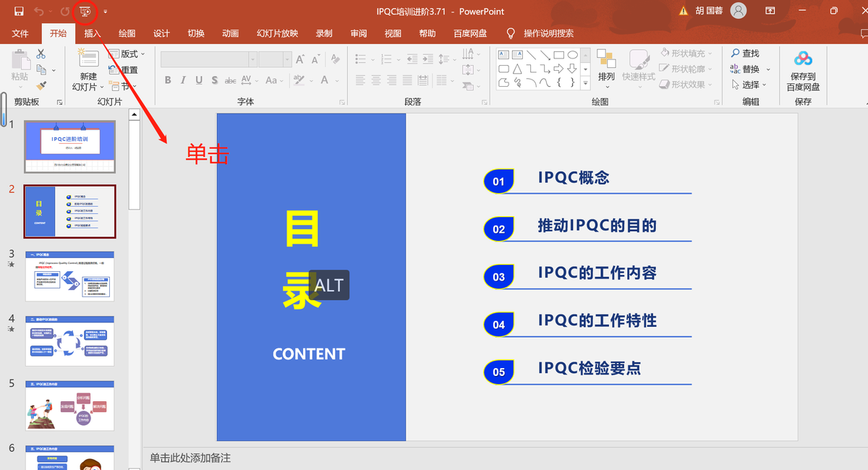Expand the shapes gallery more arrow
Screen dimensions: 868x470
click(x=585, y=82)
